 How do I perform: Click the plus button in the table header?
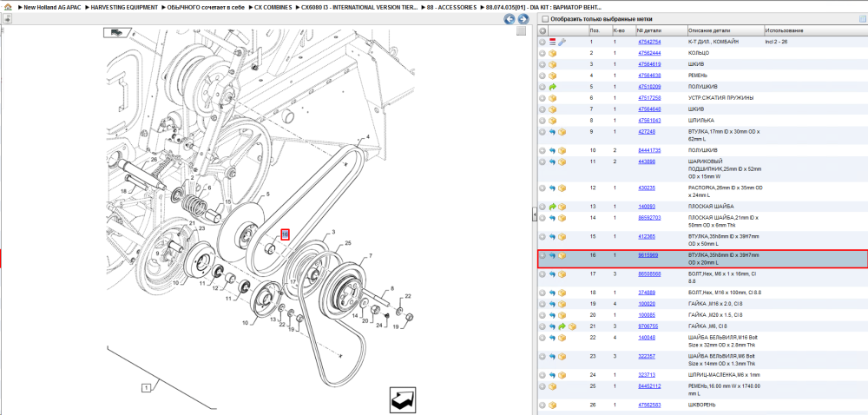(542, 30)
